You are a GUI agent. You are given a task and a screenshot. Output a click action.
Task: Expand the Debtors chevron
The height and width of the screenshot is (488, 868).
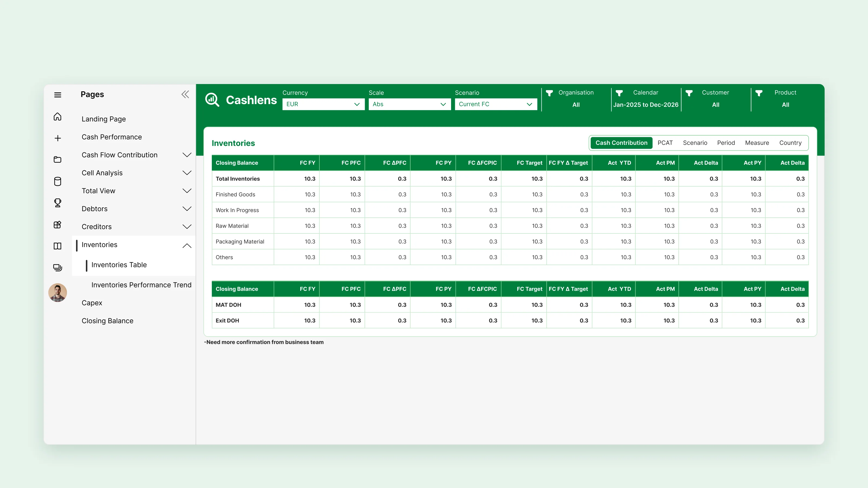point(187,209)
